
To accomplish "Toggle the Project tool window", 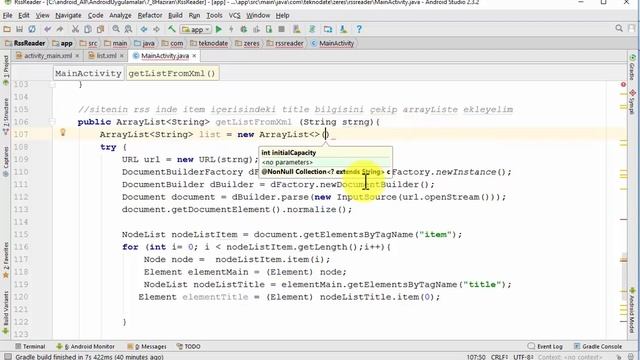I will (x=5, y=70).
